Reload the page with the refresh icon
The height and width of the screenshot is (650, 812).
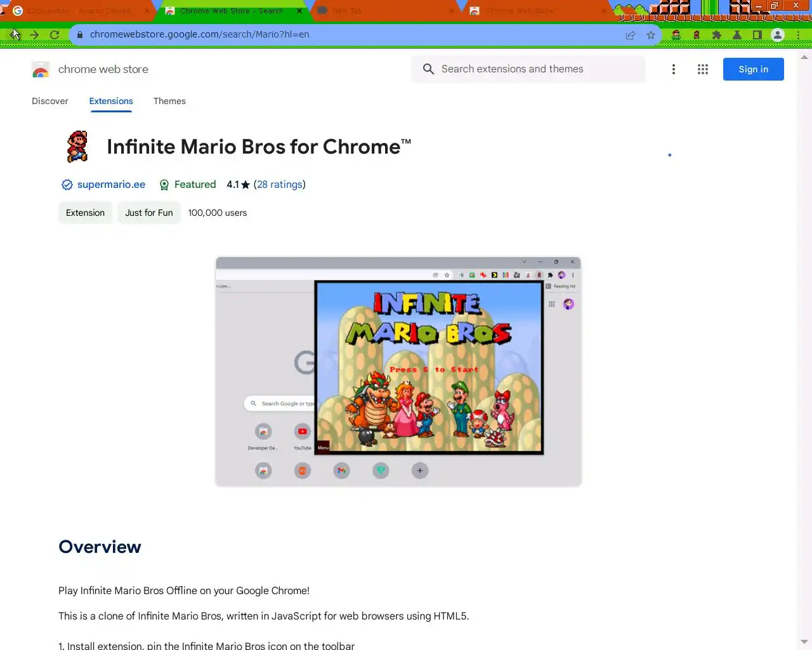[55, 35]
